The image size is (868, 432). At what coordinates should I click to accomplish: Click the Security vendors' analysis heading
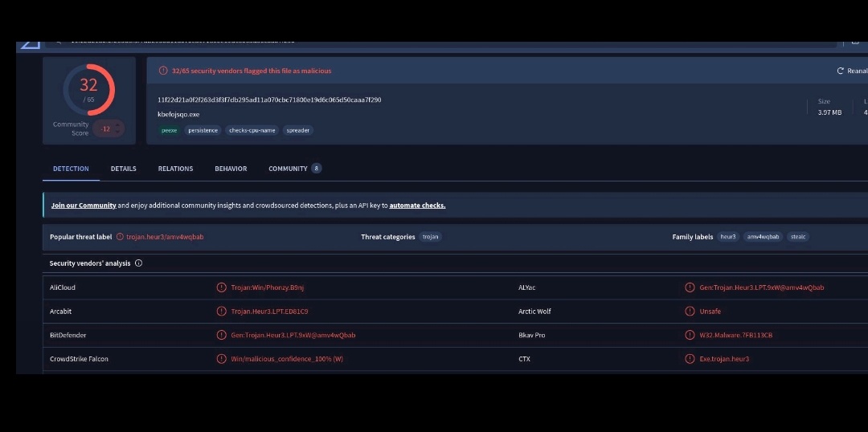click(x=90, y=263)
